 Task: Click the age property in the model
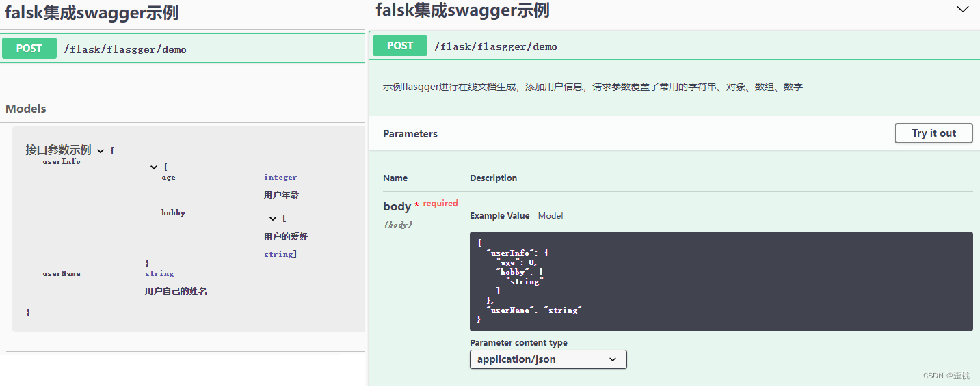pyautogui.click(x=168, y=178)
